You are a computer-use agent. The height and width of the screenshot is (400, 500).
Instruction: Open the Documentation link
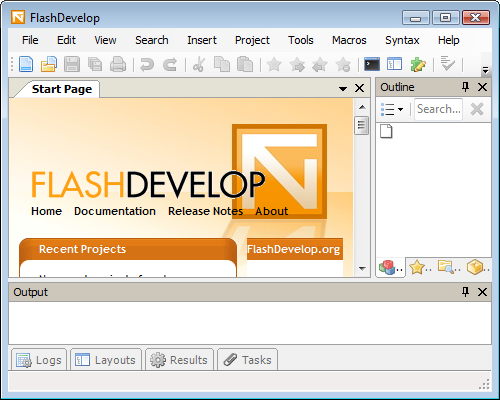click(x=115, y=211)
